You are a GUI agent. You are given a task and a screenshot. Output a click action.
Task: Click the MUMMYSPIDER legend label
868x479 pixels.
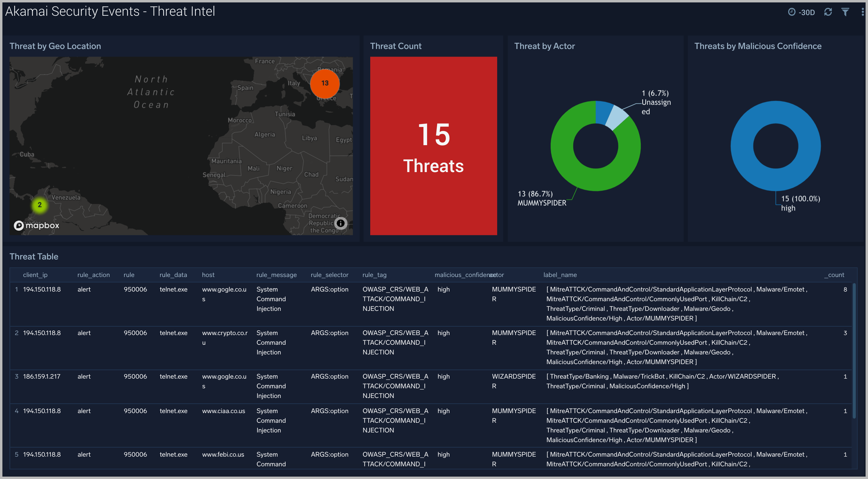(542, 203)
